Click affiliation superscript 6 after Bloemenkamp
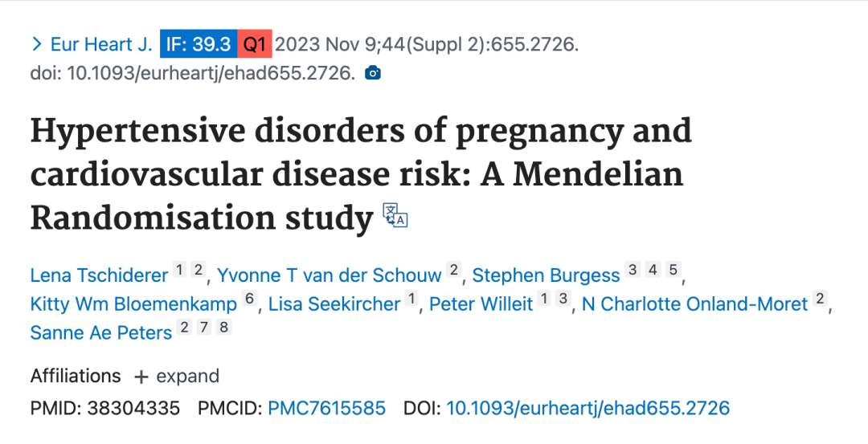Image resolution: width=868 pixels, height=444 pixels. [x=249, y=299]
